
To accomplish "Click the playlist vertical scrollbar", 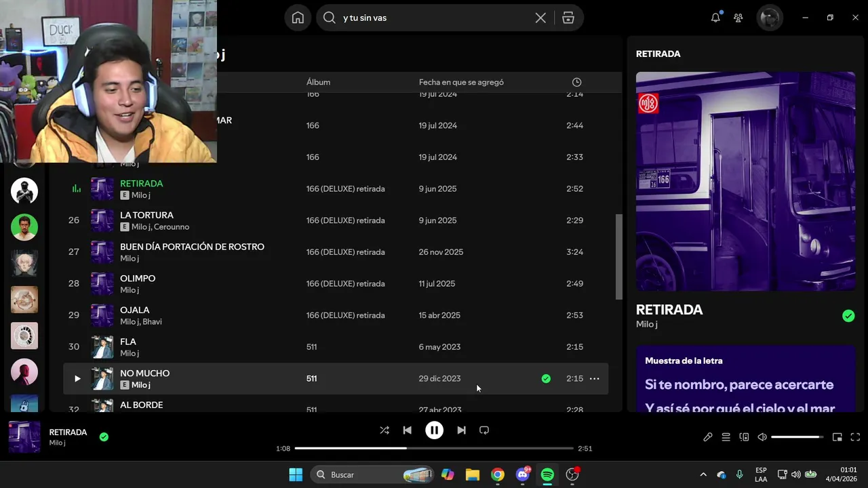I will pyautogui.click(x=618, y=258).
